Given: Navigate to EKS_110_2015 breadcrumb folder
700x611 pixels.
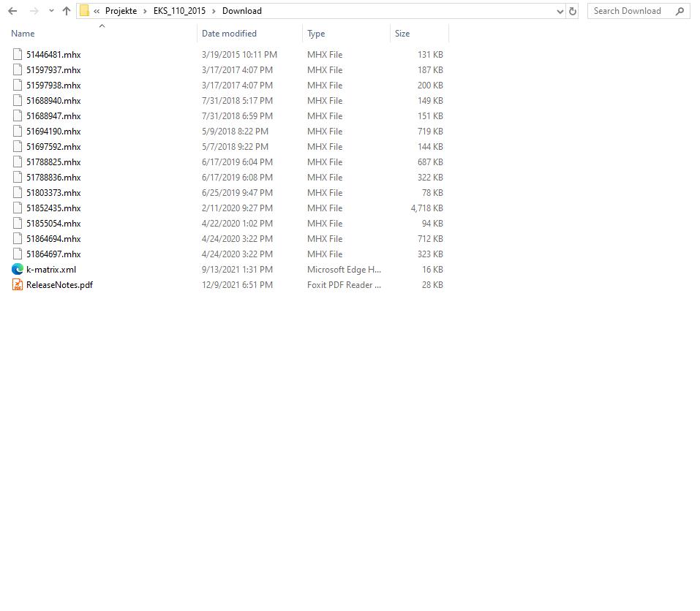Looking at the screenshot, I should 179,11.
